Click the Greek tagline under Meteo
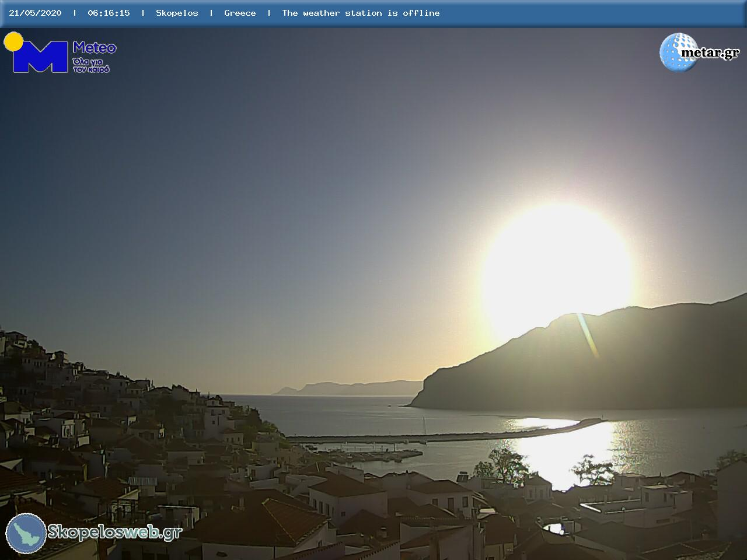The height and width of the screenshot is (560, 747). tap(91, 65)
